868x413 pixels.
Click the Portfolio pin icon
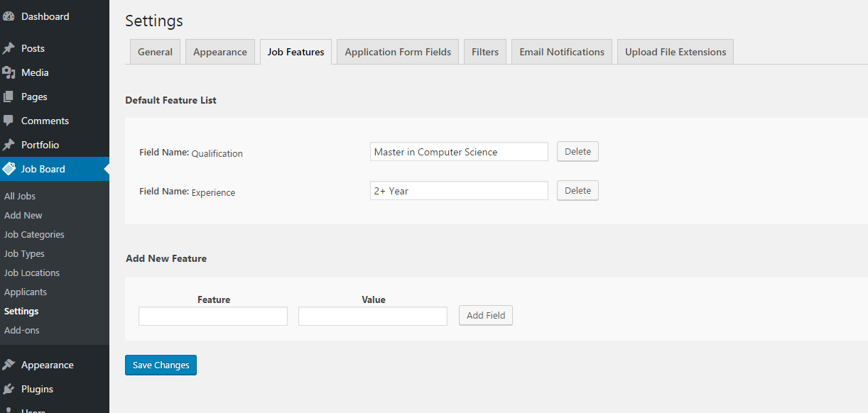(9, 145)
